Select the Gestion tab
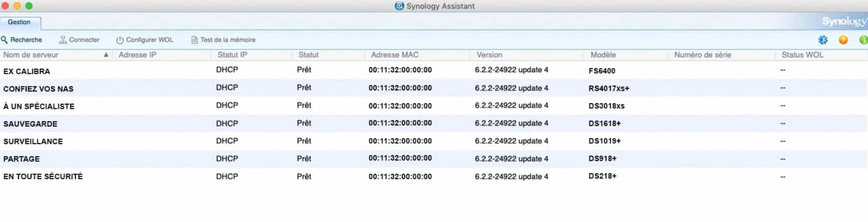This screenshot has width=868, height=222. click(19, 22)
